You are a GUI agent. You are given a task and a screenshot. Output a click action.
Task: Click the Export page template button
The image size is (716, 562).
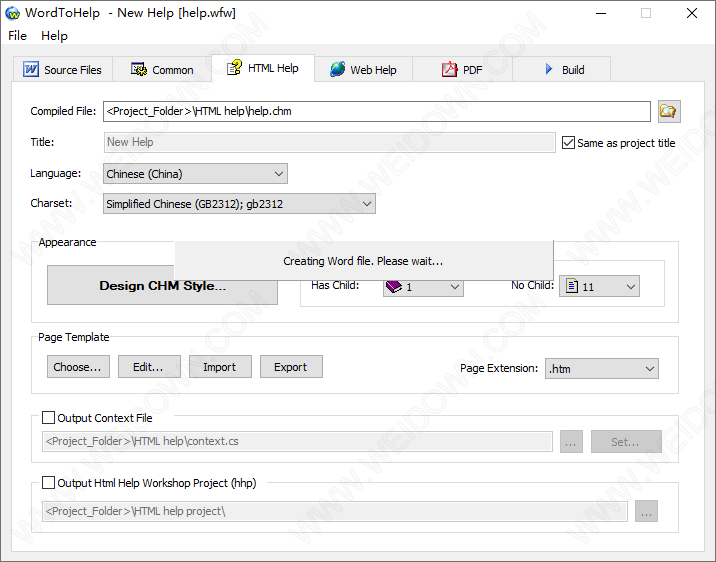291,367
